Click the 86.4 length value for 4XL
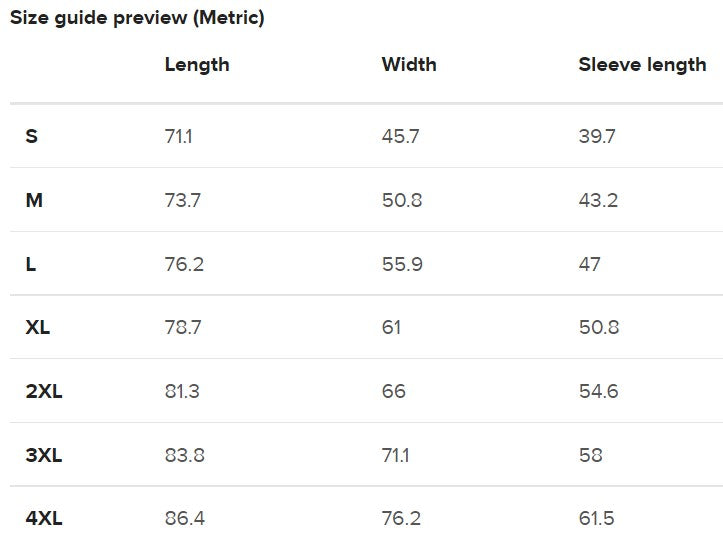 click(x=184, y=518)
